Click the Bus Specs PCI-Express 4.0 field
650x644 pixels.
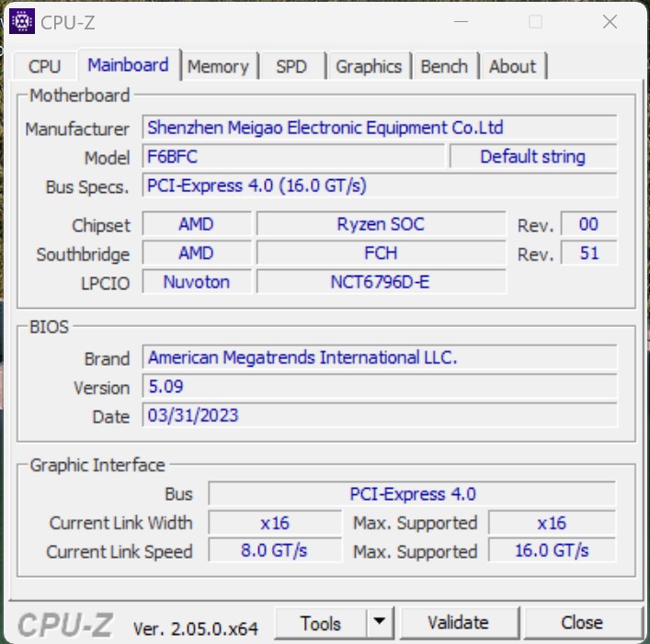(379, 186)
